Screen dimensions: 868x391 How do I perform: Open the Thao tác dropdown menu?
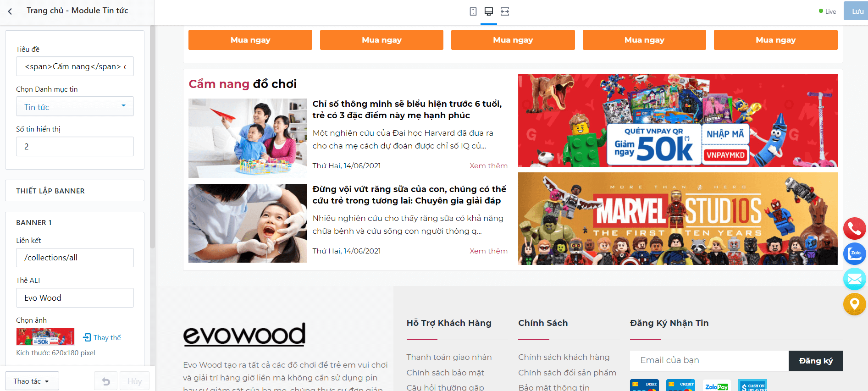point(32,381)
